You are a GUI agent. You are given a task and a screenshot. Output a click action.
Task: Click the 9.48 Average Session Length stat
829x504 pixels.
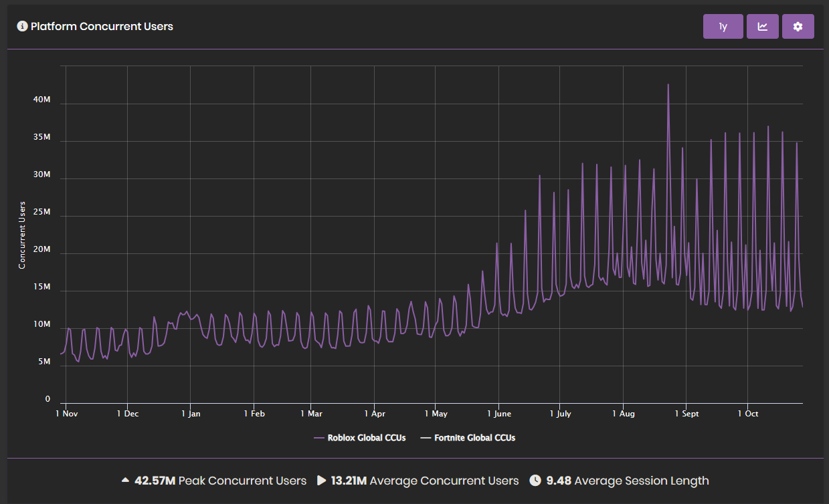pyautogui.click(x=559, y=481)
